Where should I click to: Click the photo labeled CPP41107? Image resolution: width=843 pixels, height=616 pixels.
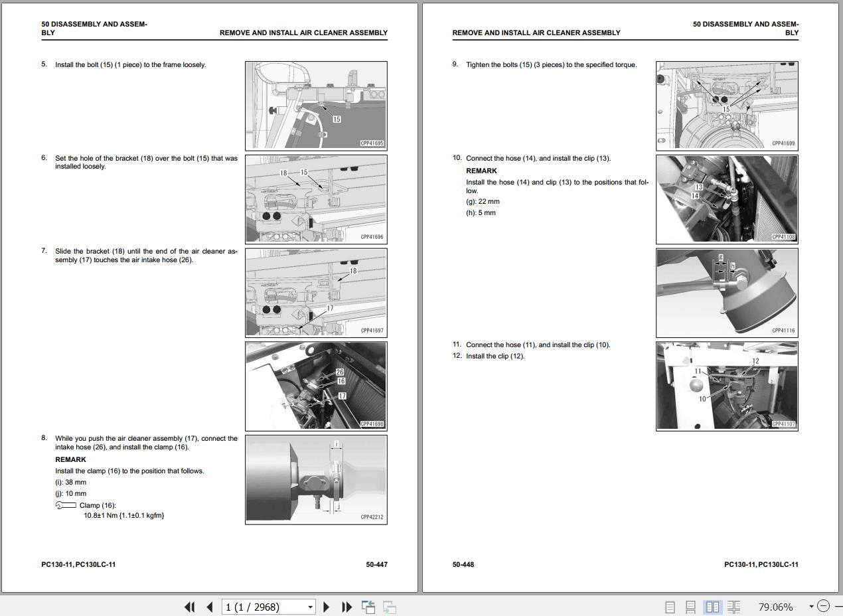pyautogui.click(x=727, y=386)
